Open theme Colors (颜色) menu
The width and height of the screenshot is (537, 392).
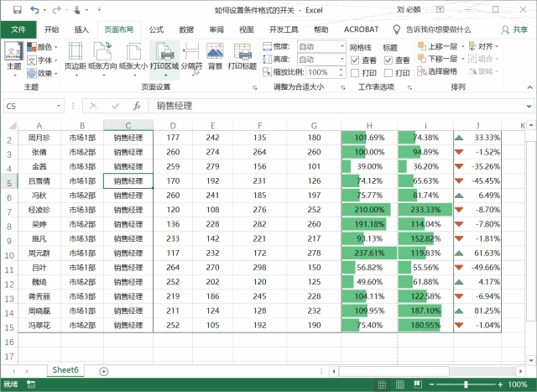click(x=42, y=47)
